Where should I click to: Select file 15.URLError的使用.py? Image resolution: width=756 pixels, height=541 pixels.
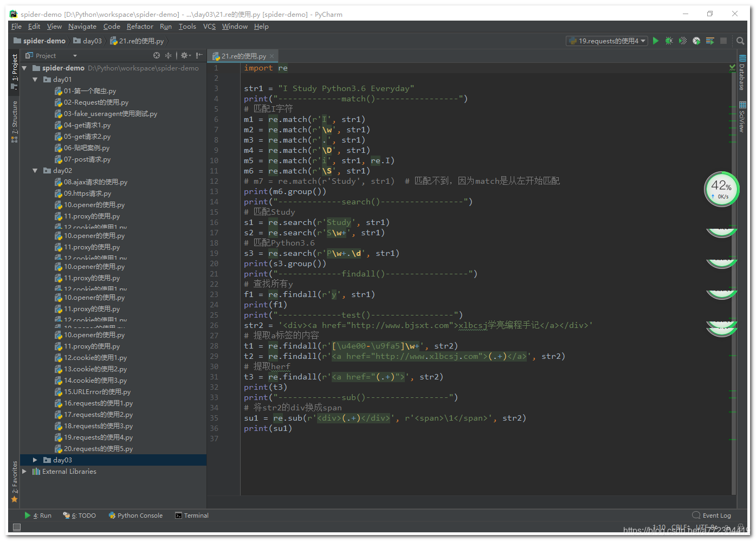tap(92, 391)
